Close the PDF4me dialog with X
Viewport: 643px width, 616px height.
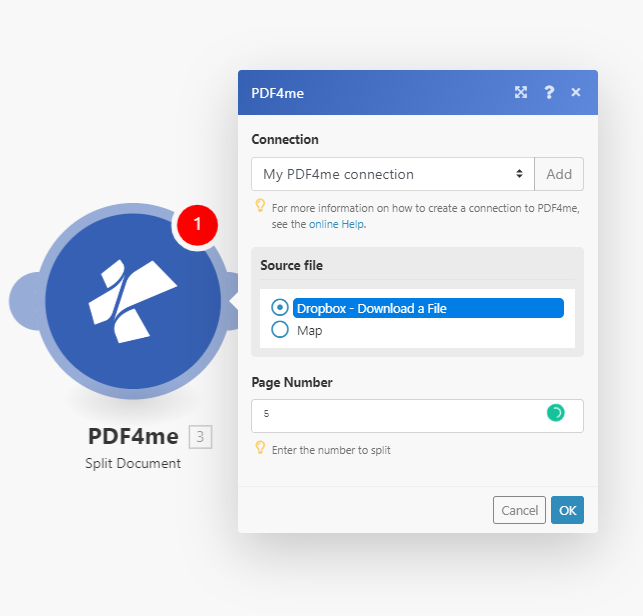[576, 92]
